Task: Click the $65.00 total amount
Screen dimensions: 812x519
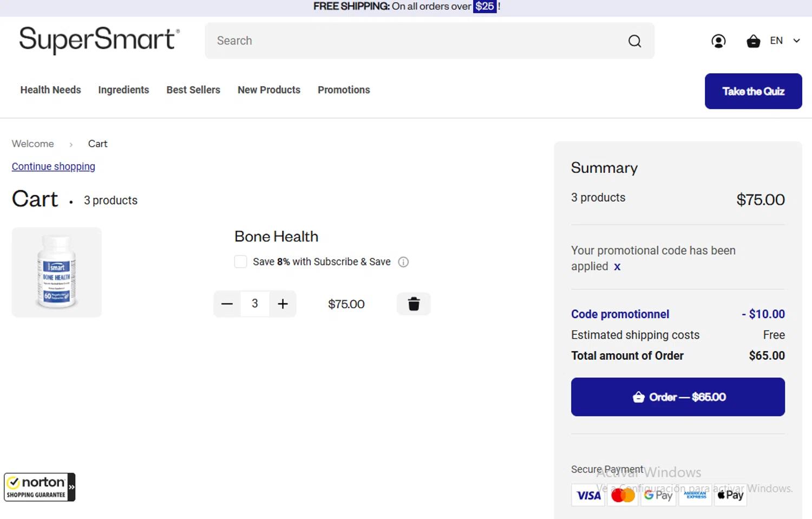Action: pyautogui.click(x=767, y=356)
